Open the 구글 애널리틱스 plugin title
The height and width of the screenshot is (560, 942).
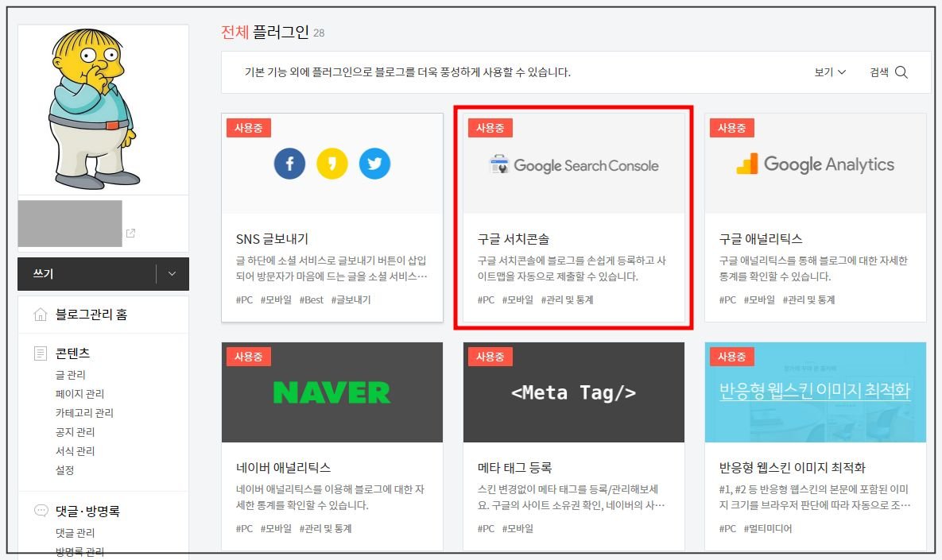click(x=761, y=239)
